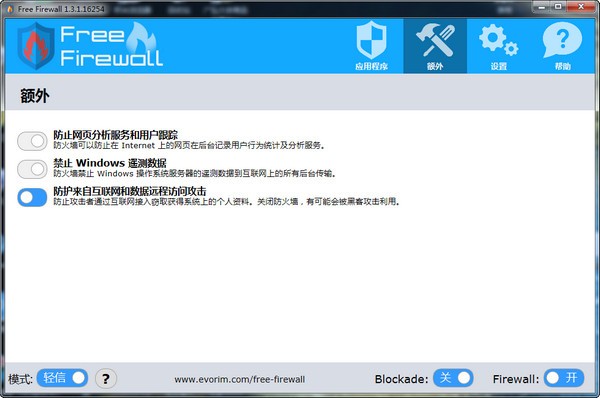The width and height of the screenshot is (600, 398).
Task: Maximize the Free Firewall window
Action: coord(558,7)
